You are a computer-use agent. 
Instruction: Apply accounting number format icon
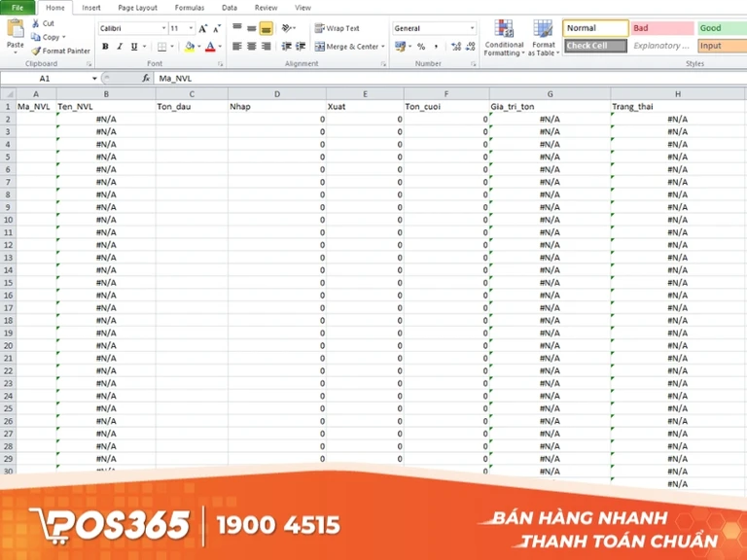click(400, 47)
